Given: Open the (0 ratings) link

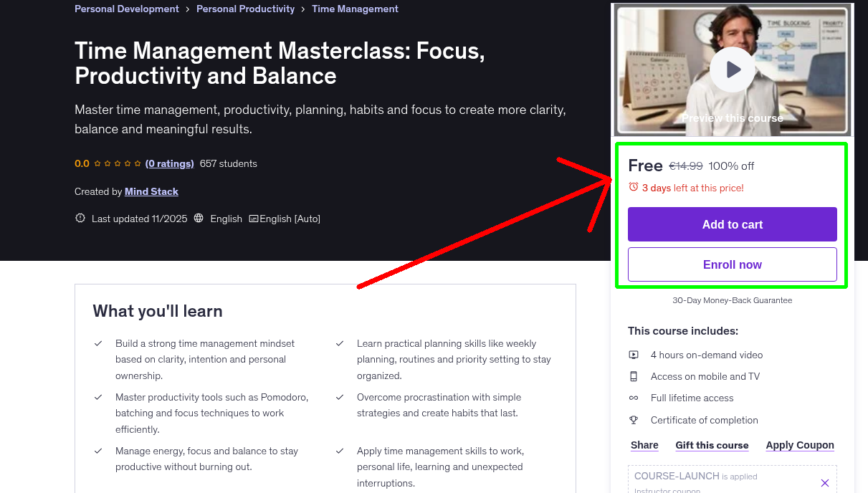Looking at the screenshot, I should coord(169,163).
